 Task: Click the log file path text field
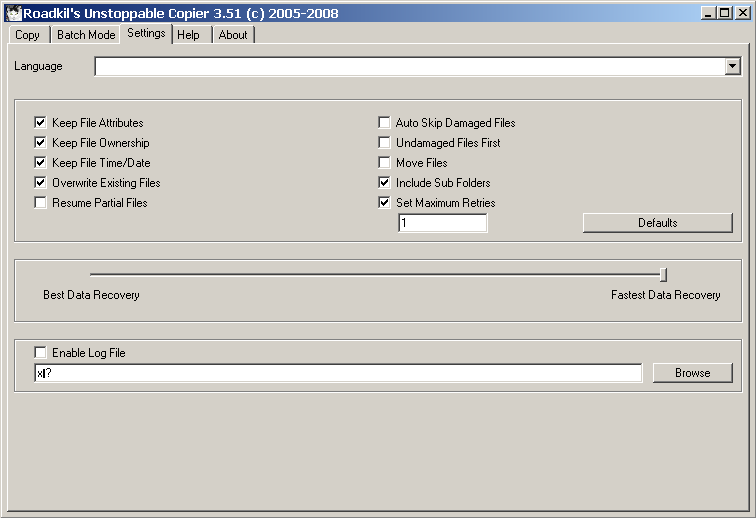click(x=338, y=373)
